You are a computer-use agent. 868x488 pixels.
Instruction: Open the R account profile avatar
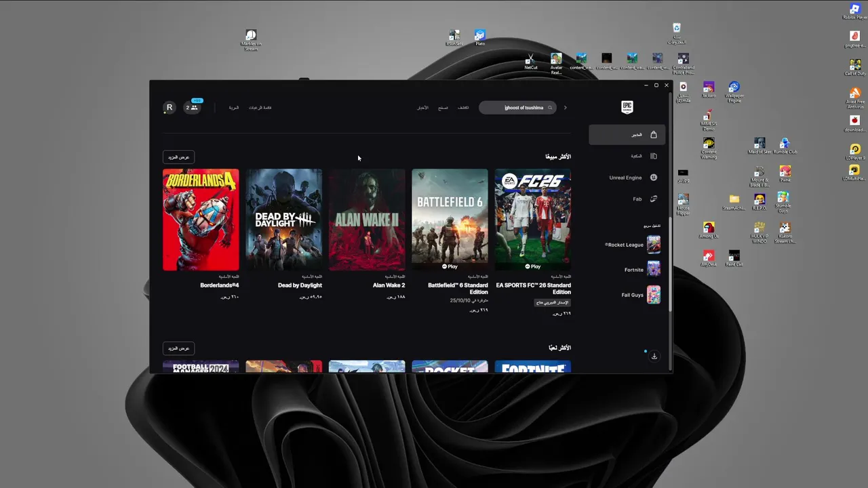[x=170, y=107]
